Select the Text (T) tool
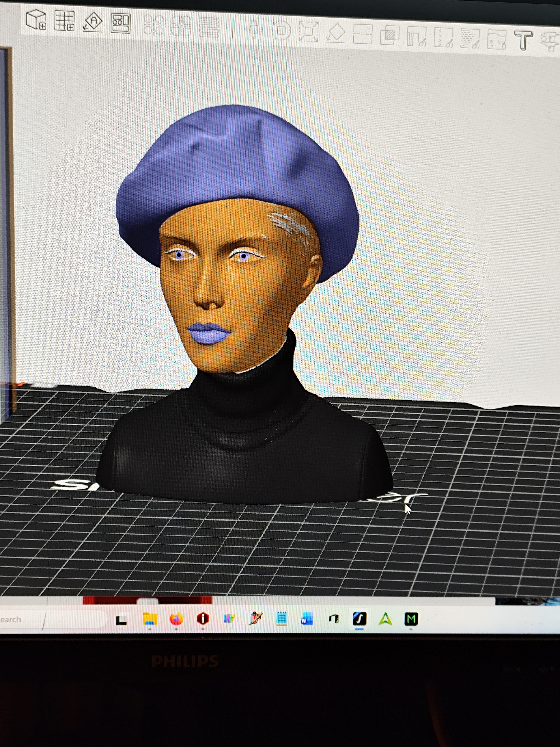The height and width of the screenshot is (747, 560). pyautogui.click(x=523, y=40)
